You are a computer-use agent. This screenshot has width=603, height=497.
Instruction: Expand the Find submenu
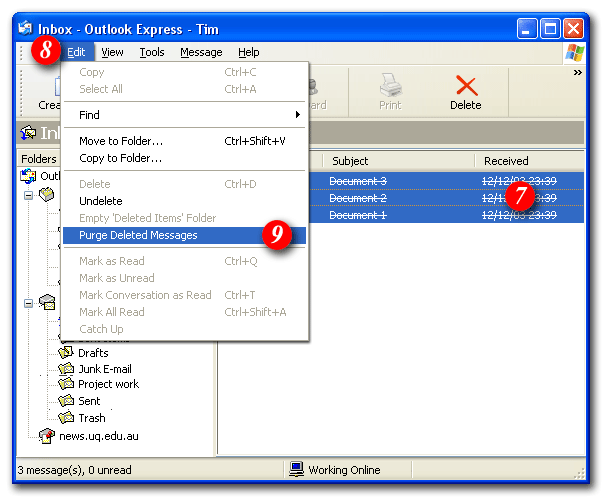click(x=184, y=115)
